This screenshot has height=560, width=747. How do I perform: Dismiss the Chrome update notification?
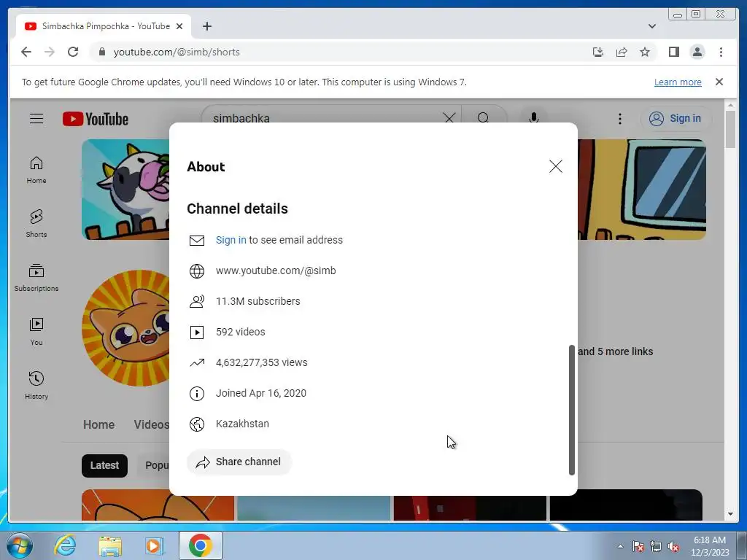pos(719,82)
